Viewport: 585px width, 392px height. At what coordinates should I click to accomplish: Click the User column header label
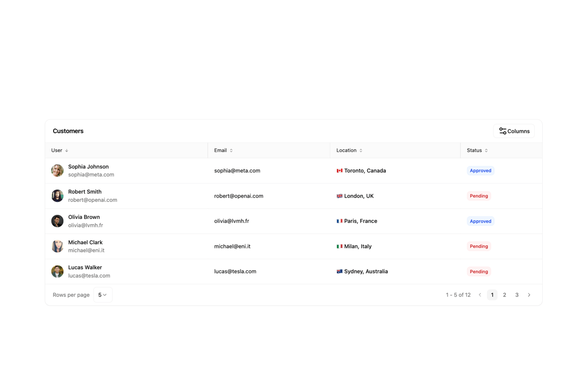(x=57, y=151)
